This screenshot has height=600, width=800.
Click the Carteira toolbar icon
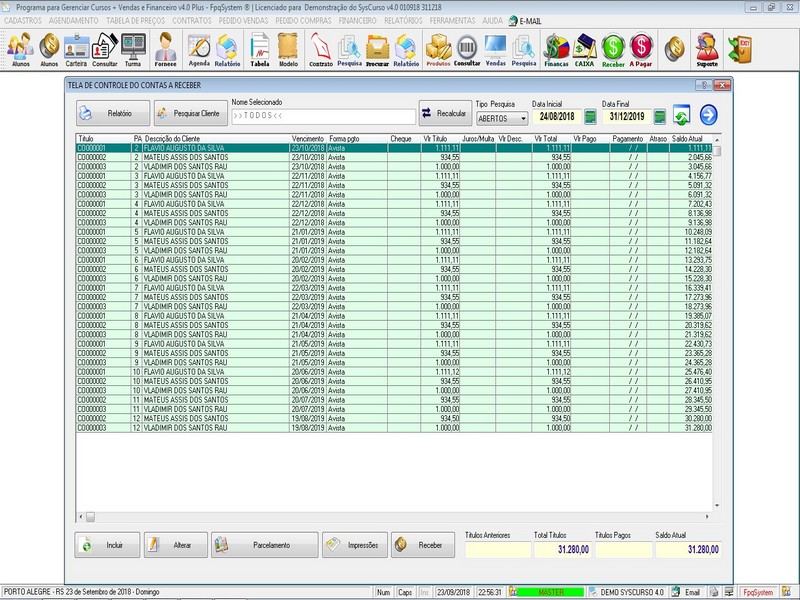pos(76,48)
